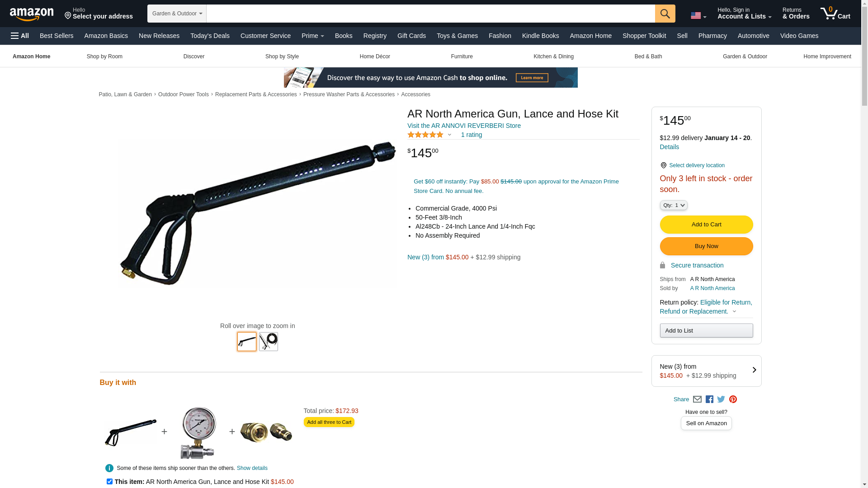
Task: Click the orange search magnifier button
Action: (x=665, y=14)
